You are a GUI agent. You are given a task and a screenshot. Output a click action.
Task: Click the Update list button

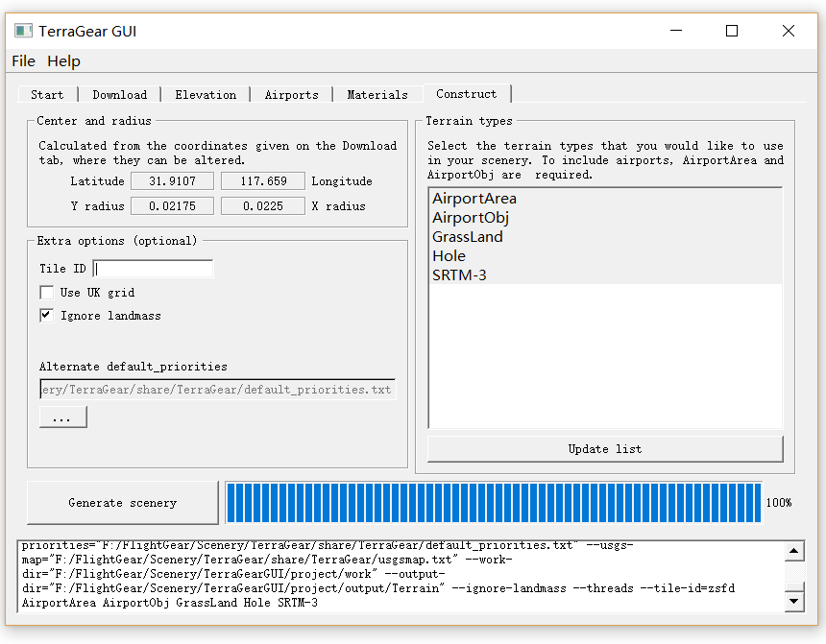point(605,449)
